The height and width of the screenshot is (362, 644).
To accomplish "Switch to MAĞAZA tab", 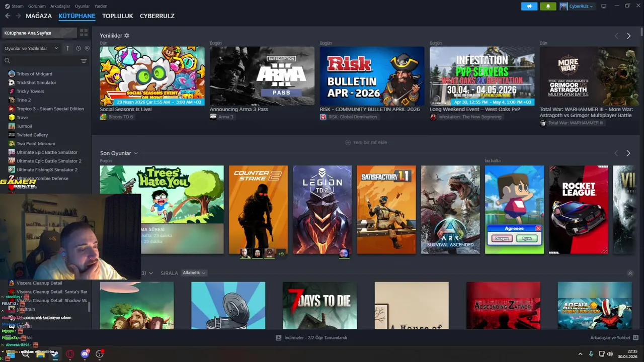I will [x=39, y=16].
